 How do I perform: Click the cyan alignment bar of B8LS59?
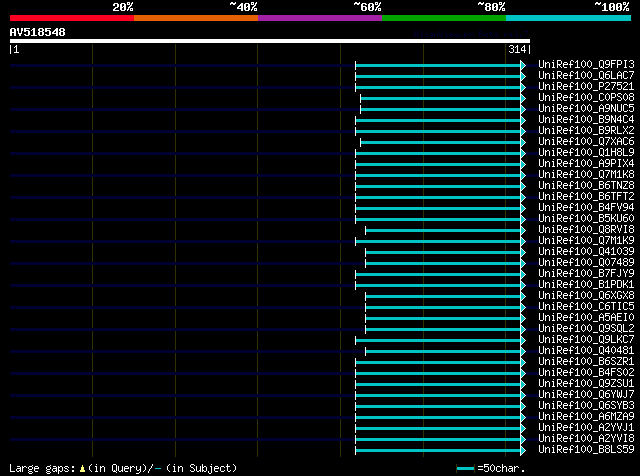tap(438, 451)
